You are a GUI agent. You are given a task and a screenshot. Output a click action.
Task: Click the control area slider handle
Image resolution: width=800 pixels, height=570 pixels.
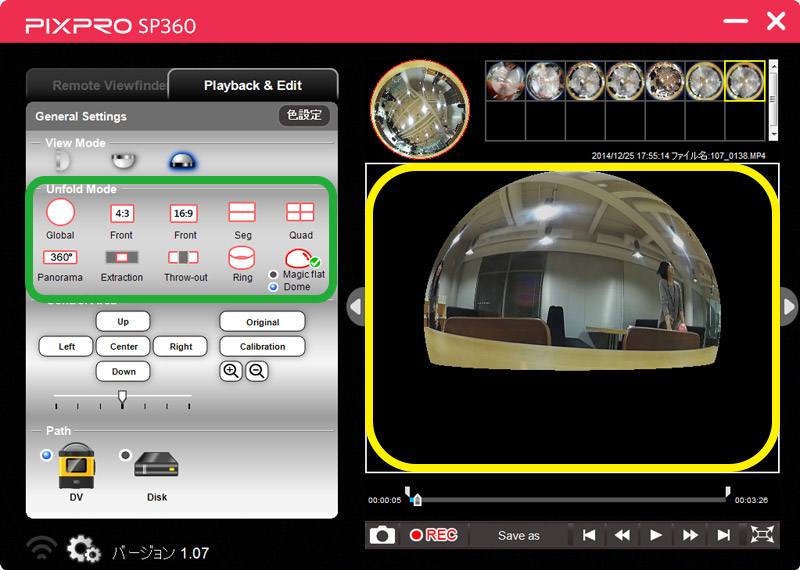pos(122,396)
